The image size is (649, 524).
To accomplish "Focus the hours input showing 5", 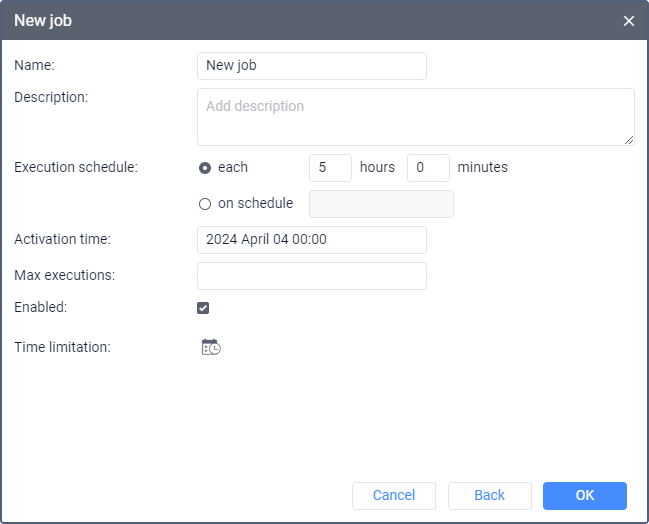I will pos(330,168).
